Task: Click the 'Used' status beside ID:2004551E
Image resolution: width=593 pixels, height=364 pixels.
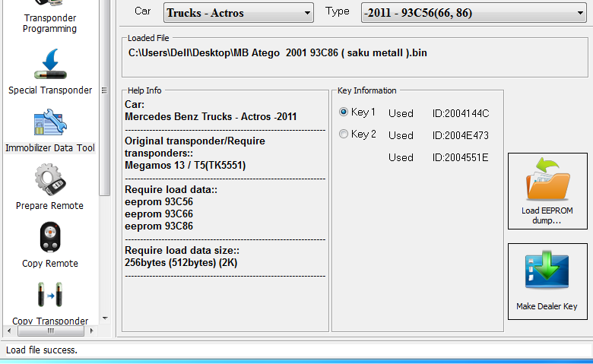Action: 401,157
